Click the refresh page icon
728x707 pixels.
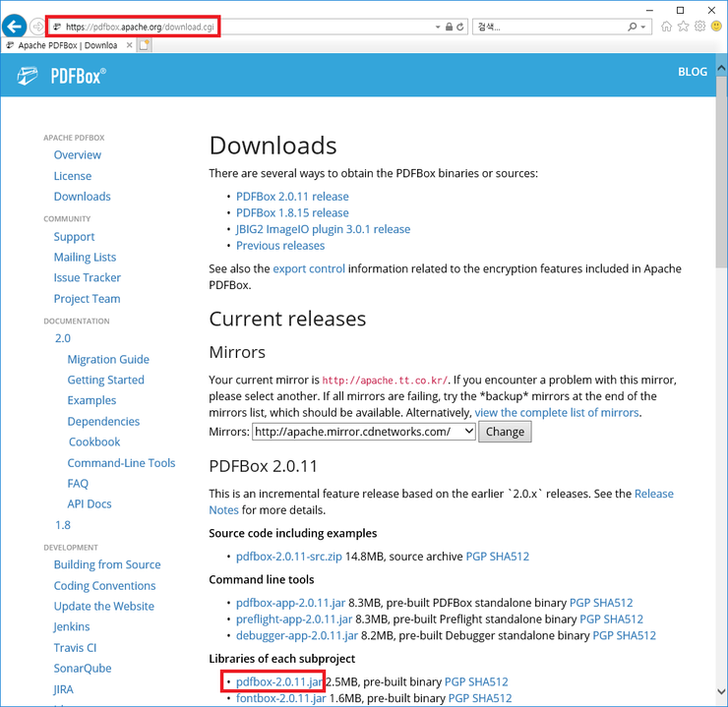tap(459, 27)
